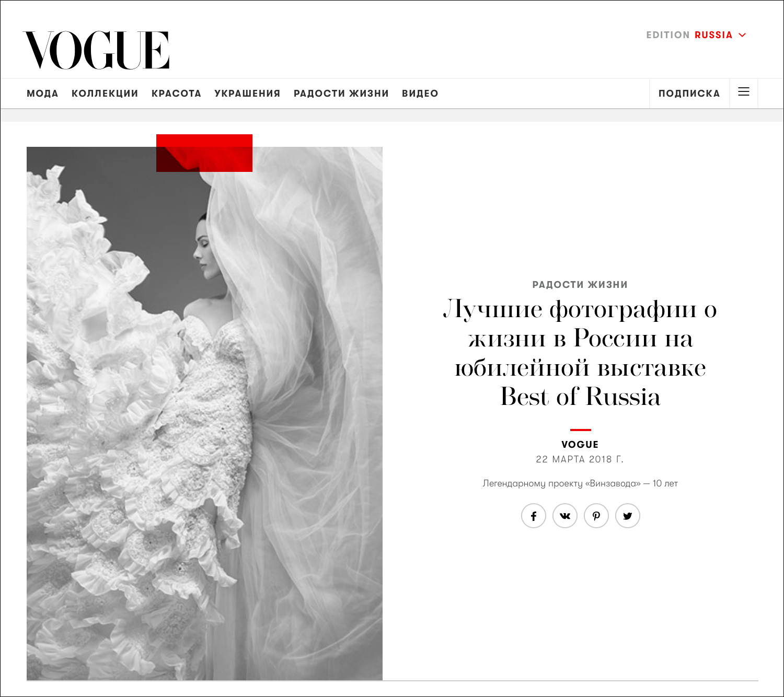Open the Edition Russia selector

click(x=696, y=35)
